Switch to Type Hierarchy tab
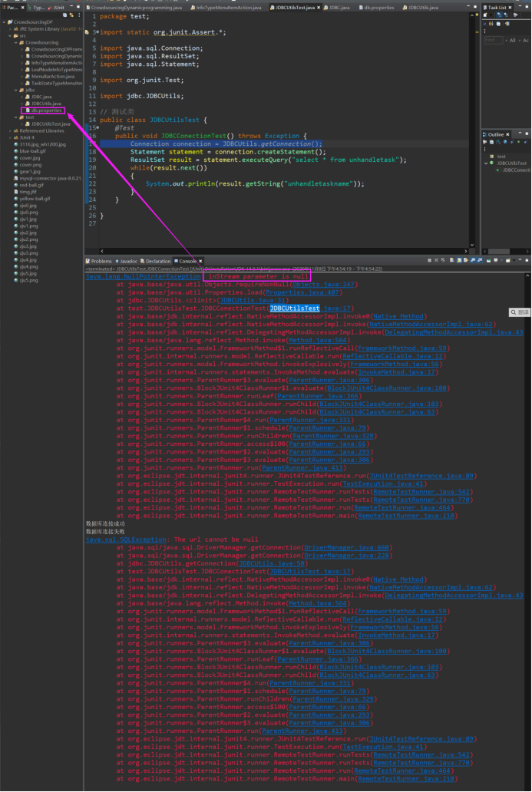The width and height of the screenshot is (532, 792). [x=38, y=8]
